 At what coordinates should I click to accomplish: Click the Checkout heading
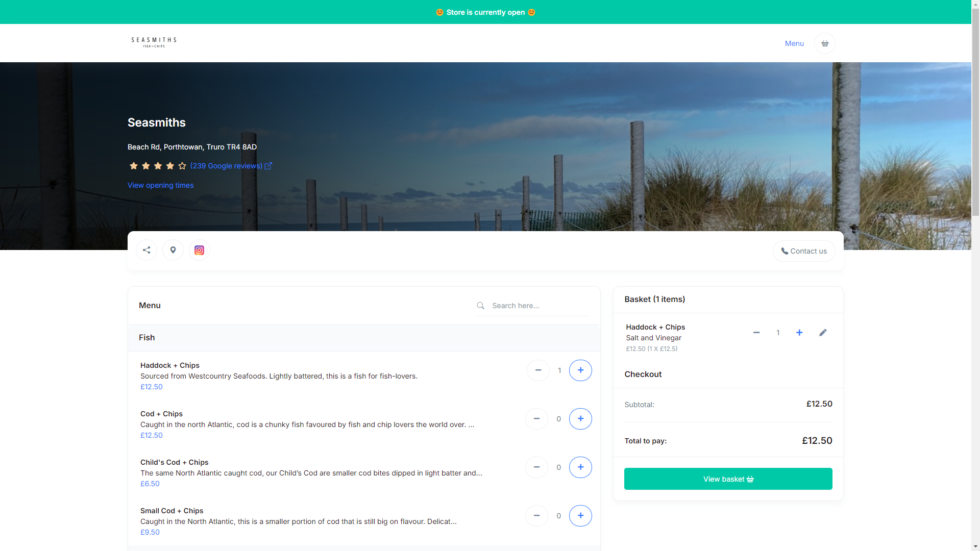(x=643, y=374)
